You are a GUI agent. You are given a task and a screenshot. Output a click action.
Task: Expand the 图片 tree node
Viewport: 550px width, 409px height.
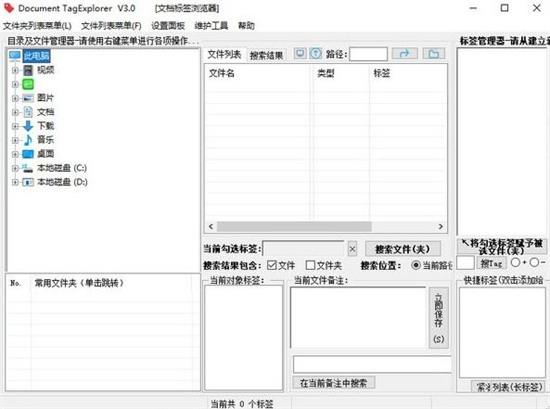15,98
